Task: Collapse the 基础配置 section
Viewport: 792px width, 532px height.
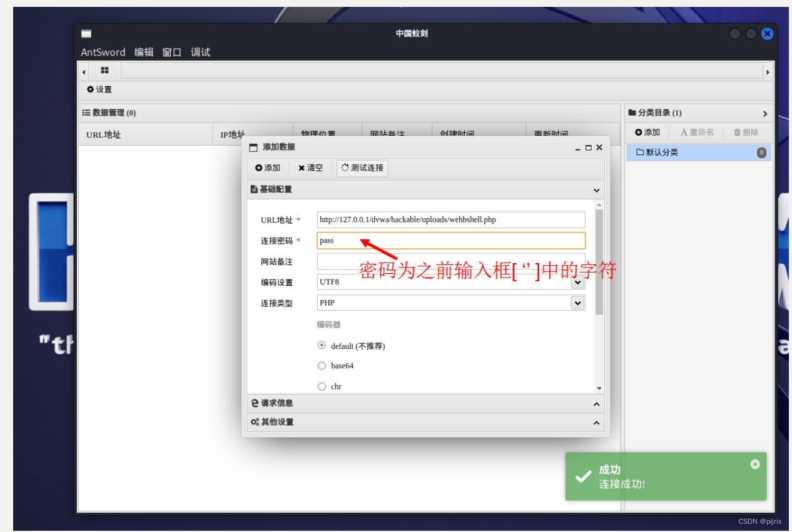Action: [596, 190]
